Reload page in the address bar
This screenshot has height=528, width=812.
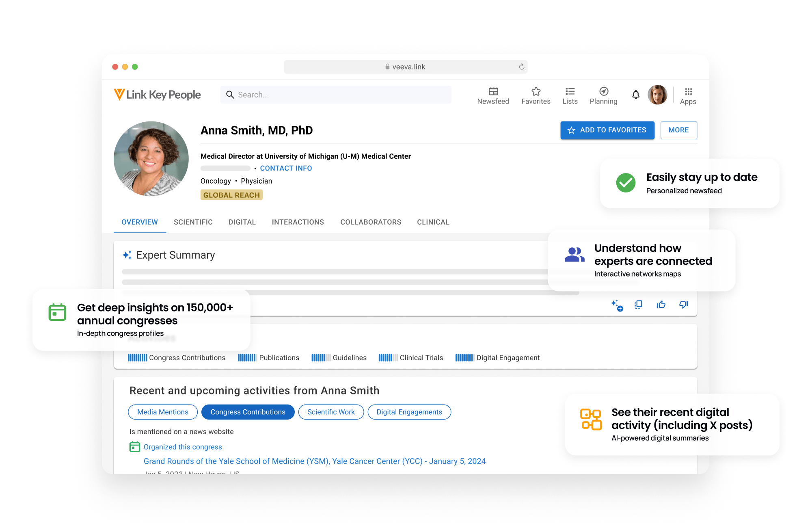point(521,67)
